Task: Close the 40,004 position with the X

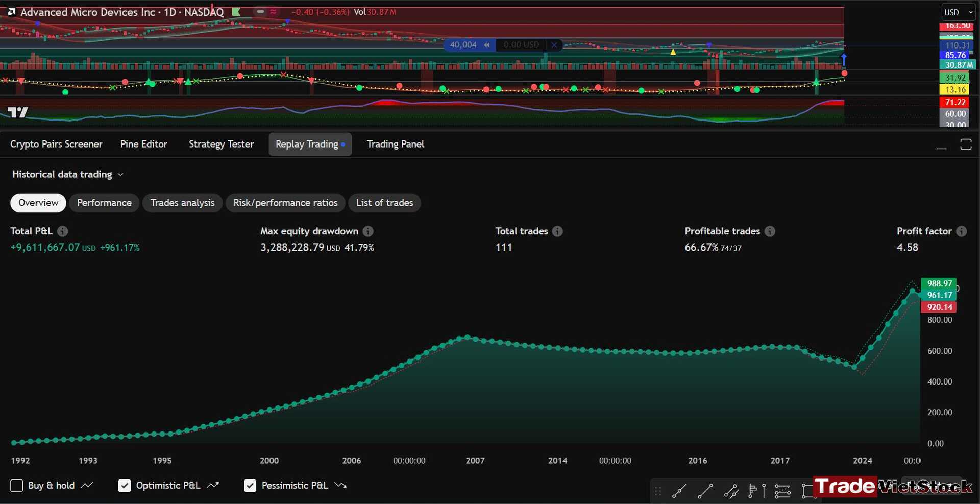Action: pos(554,45)
